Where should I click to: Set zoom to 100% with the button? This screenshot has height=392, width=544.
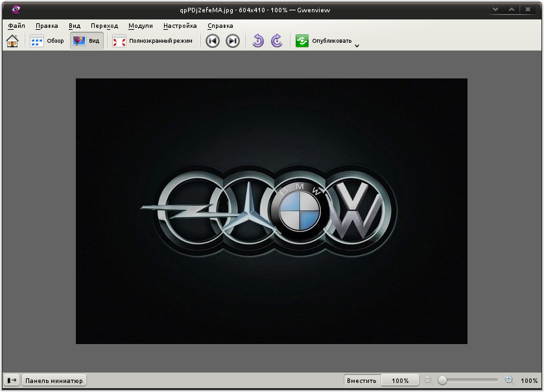[400, 380]
